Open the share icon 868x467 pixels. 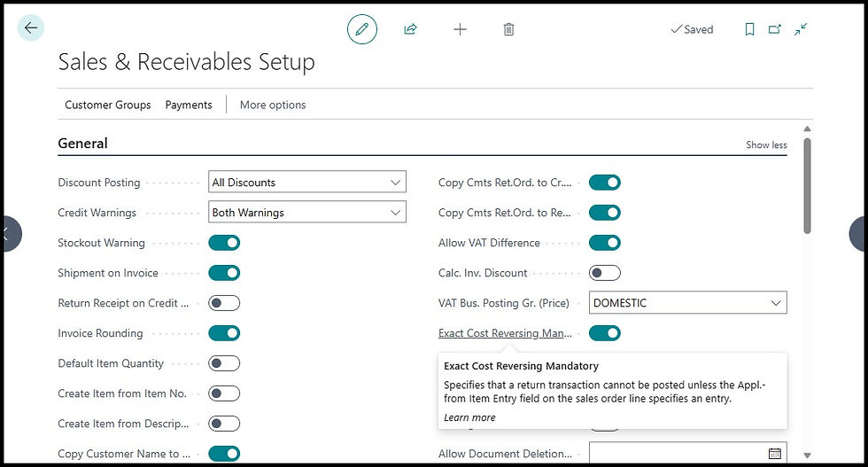tap(410, 29)
